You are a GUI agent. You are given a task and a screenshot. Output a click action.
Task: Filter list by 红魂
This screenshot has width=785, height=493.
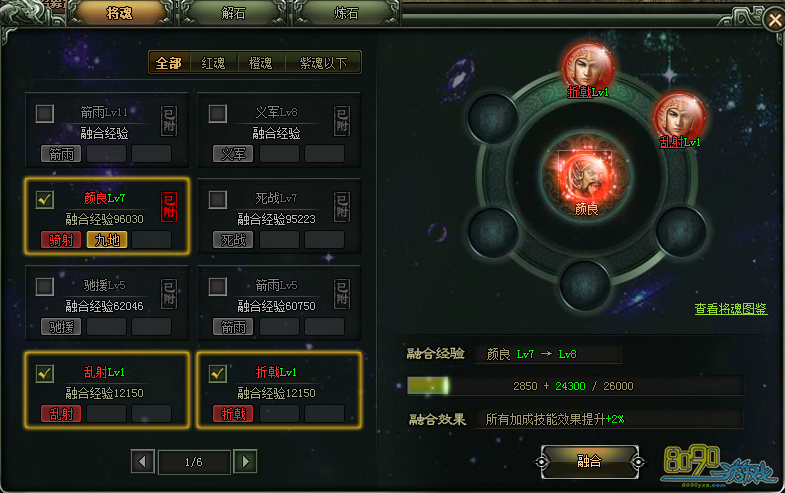(x=213, y=63)
